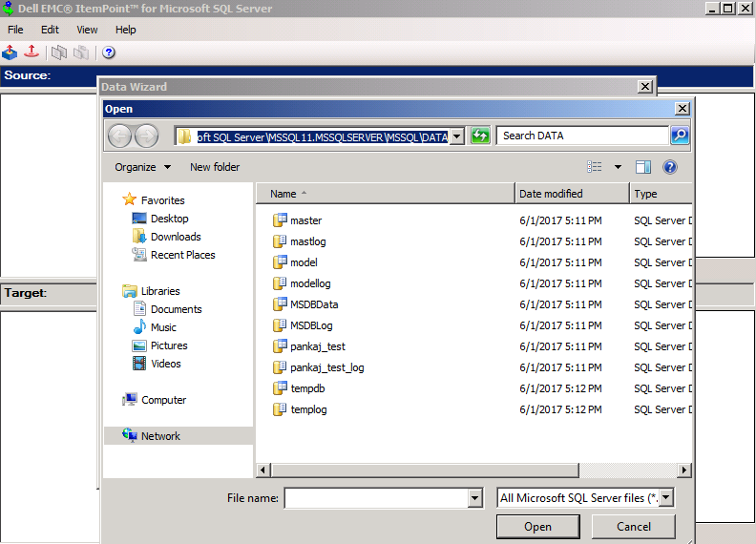Go back with the Back arrow

pyautogui.click(x=119, y=136)
